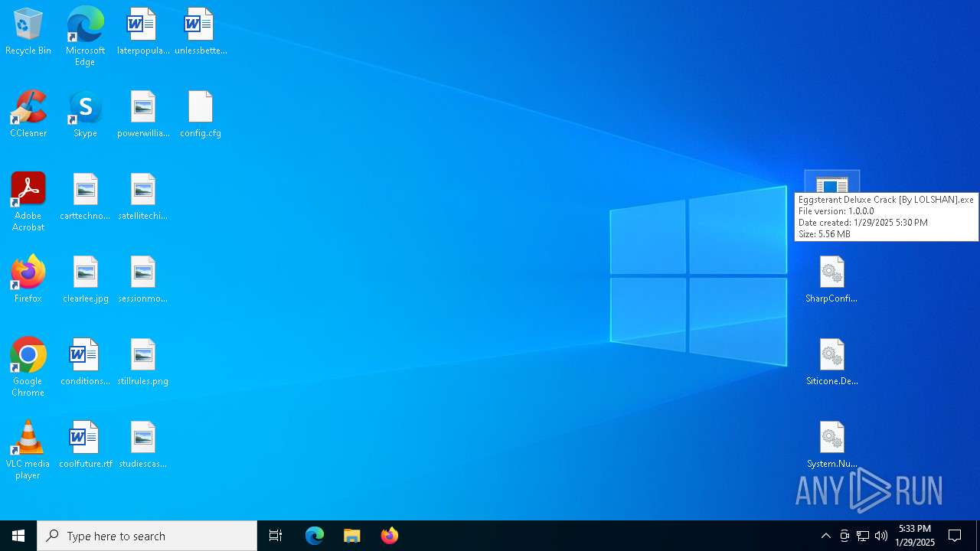Open the network status tray icon

(x=863, y=536)
